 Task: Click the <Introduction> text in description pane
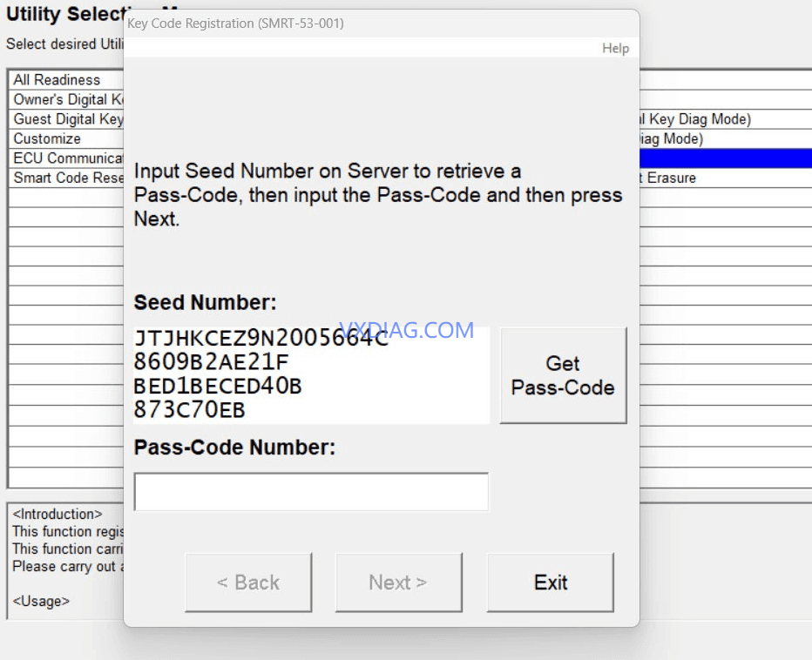[57, 514]
